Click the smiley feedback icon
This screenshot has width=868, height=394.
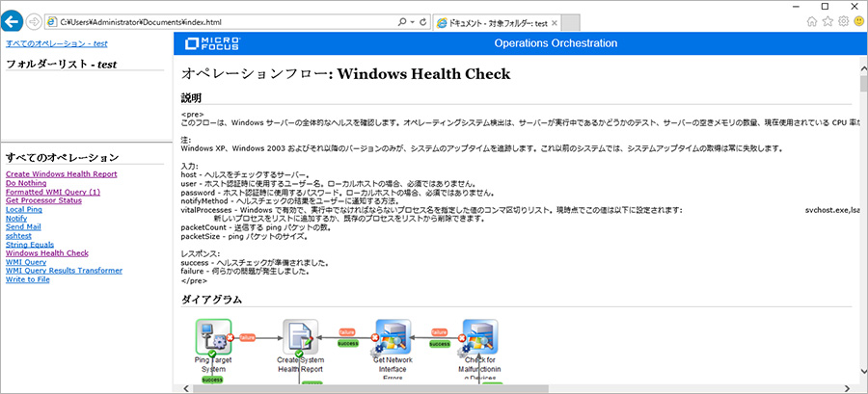tap(858, 21)
